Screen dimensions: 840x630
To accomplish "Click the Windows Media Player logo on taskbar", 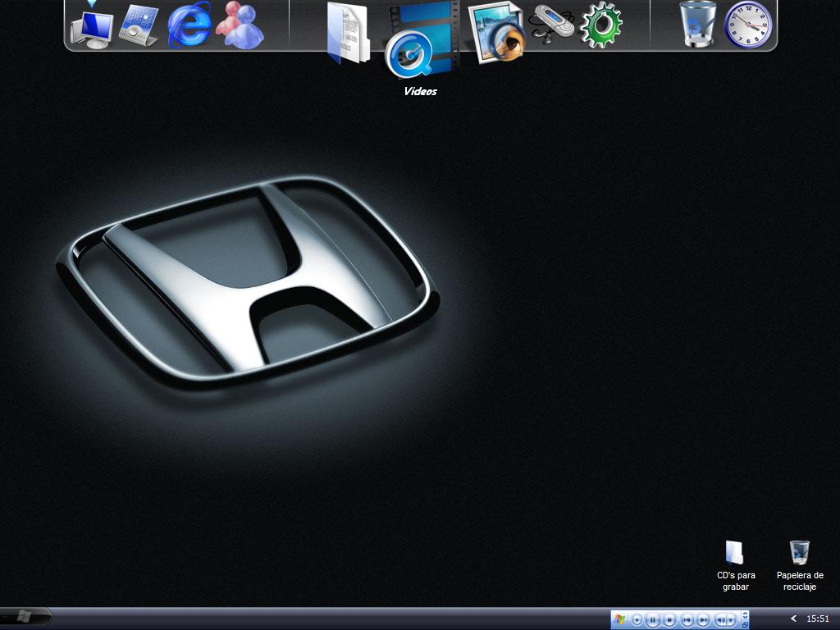I will coord(619,620).
